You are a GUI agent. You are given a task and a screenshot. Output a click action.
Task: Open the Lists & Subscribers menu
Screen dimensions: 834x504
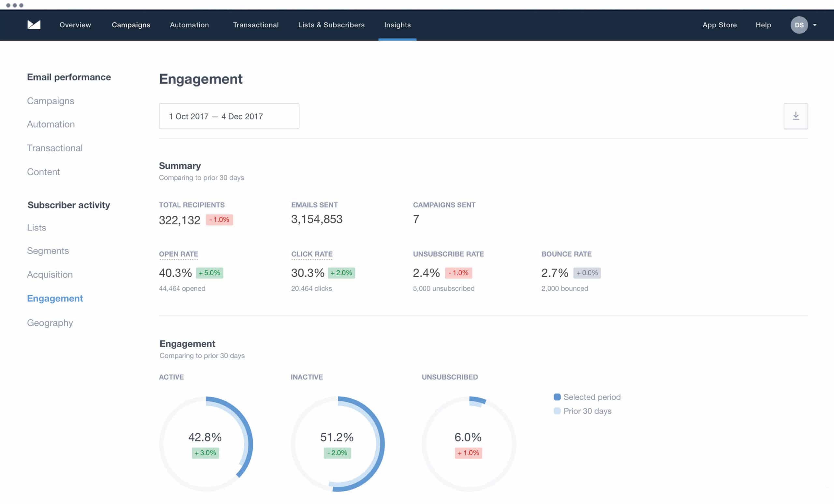click(331, 25)
